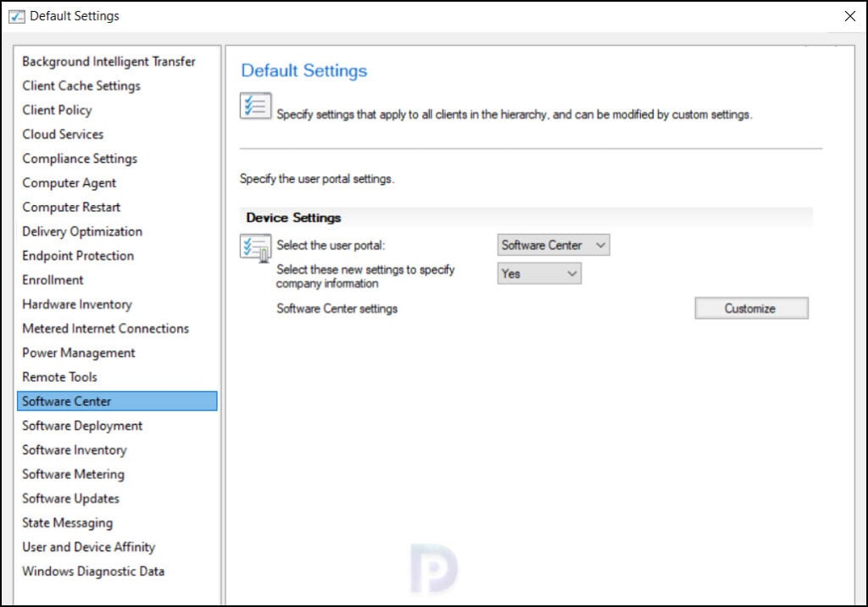Click the Customize button
Image resolution: width=868 pixels, height=607 pixels.
click(x=751, y=309)
